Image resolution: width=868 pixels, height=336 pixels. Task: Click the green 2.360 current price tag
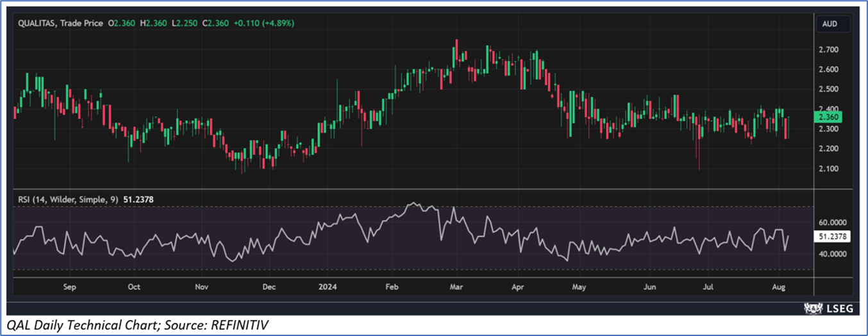tap(831, 117)
